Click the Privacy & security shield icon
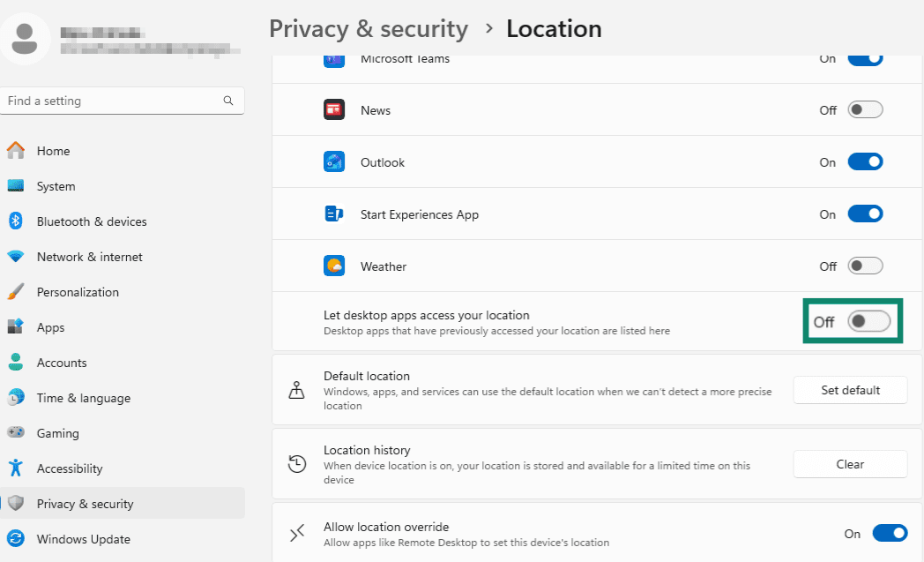 16,503
